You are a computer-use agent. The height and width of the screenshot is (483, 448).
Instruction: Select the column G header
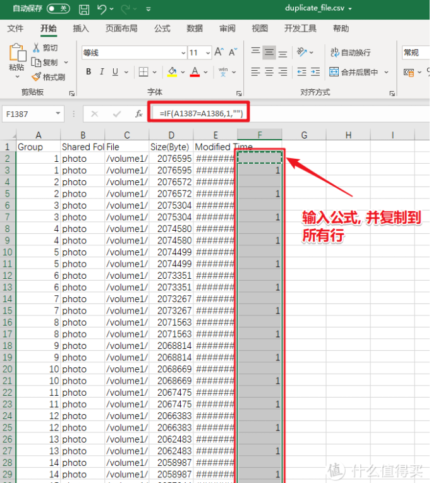304,135
